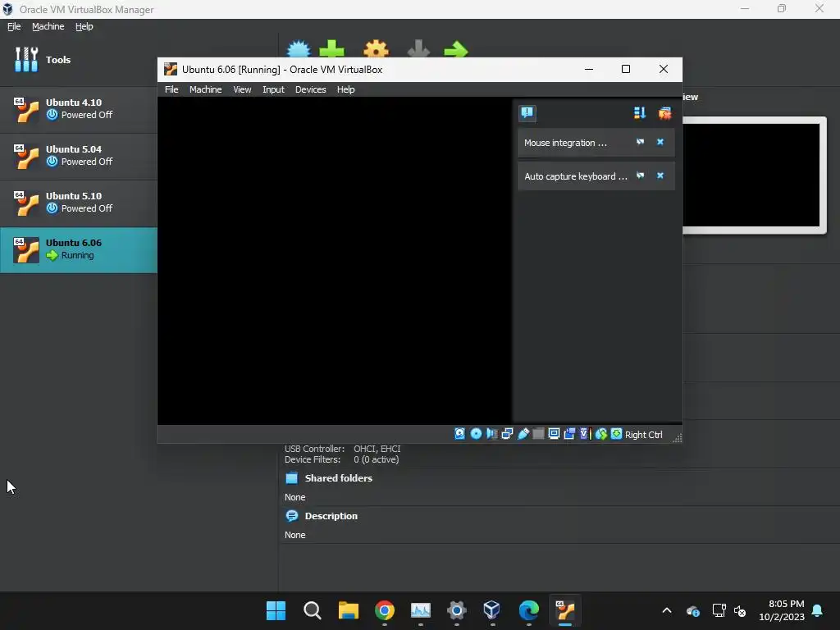Click the hard disk activity status icon
Viewport: 840px width, 630px height.
(x=459, y=434)
